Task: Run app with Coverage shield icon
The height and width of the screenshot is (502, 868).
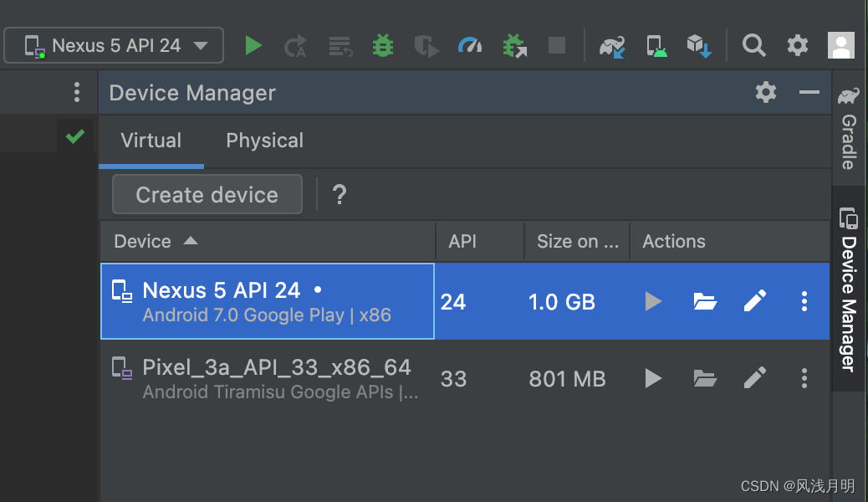Action: [426, 47]
